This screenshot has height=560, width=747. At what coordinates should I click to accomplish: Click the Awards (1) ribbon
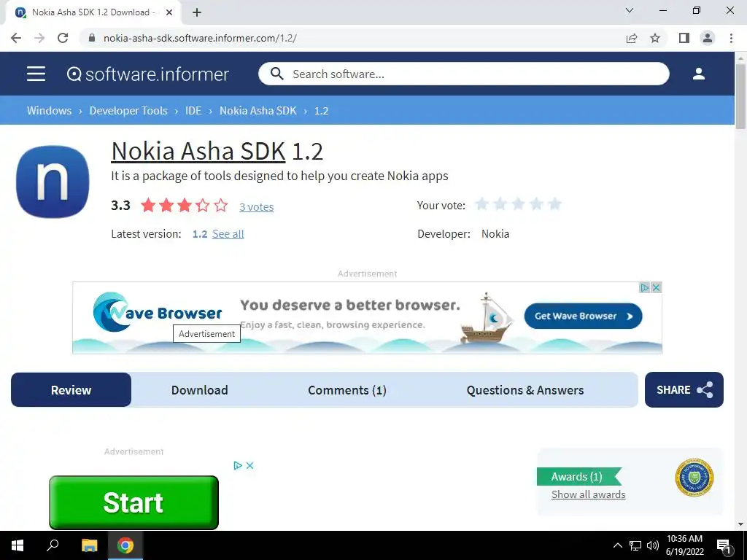[x=578, y=477]
